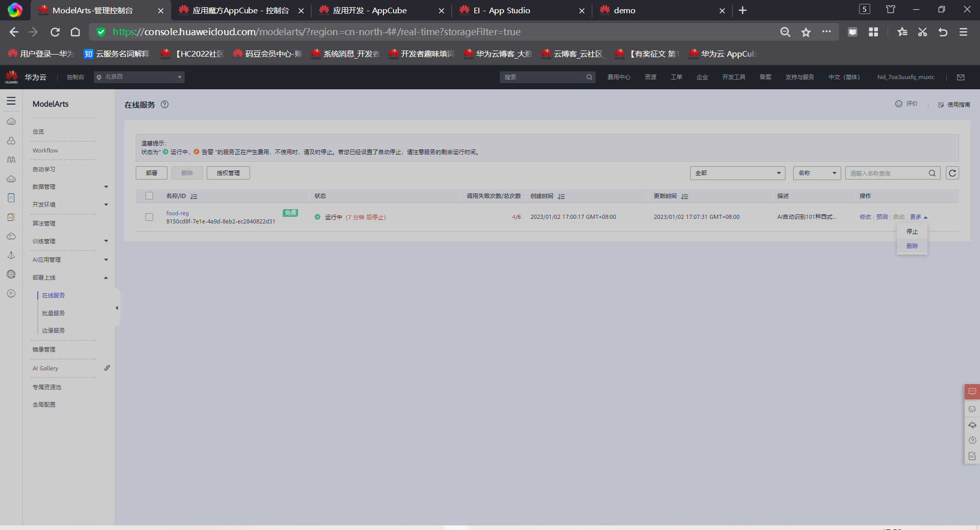
Task: Click the customer service headset icon
Action: click(x=972, y=425)
